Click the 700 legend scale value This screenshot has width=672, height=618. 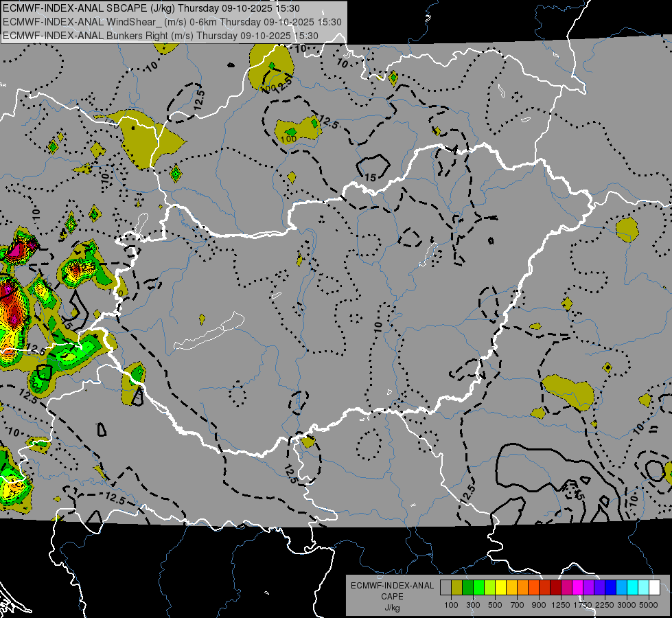point(518,605)
